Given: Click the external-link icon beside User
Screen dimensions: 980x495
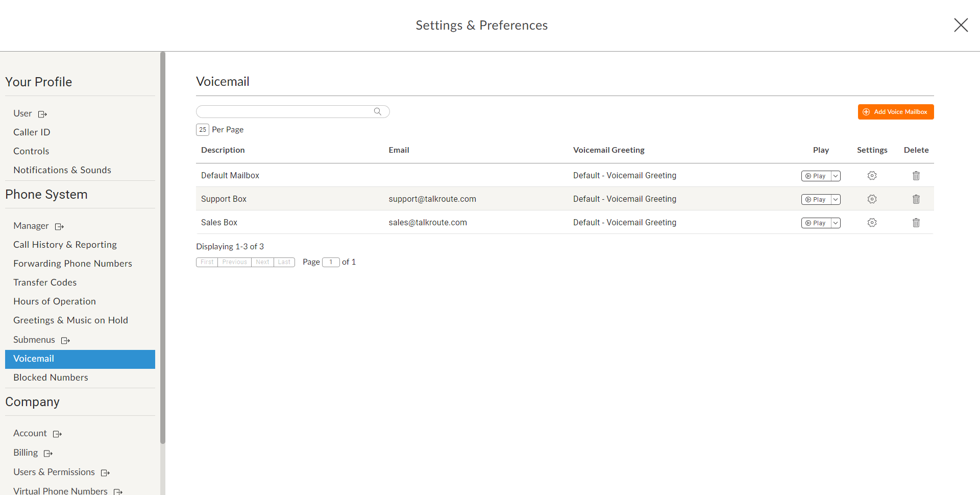Looking at the screenshot, I should tap(43, 114).
